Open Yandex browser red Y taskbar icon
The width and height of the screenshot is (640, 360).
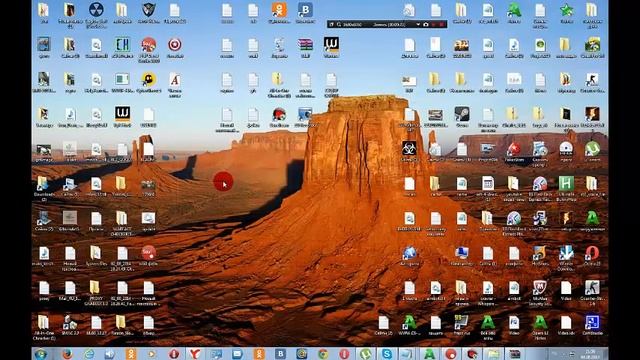[x=195, y=354]
